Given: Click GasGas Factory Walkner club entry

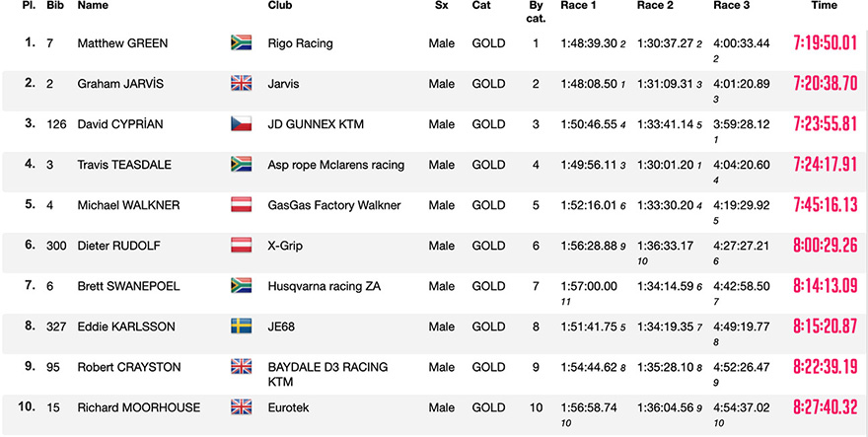Looking at the screenshot, I should 334,205.
